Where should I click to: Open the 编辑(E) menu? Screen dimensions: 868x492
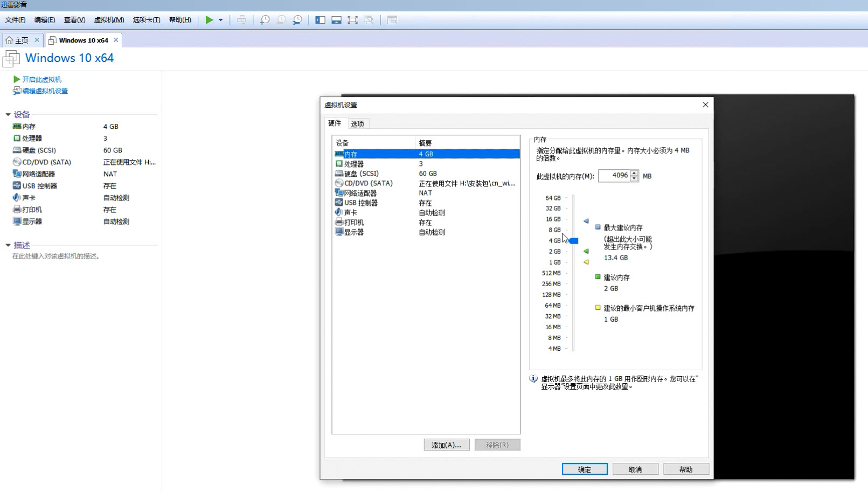45,20
